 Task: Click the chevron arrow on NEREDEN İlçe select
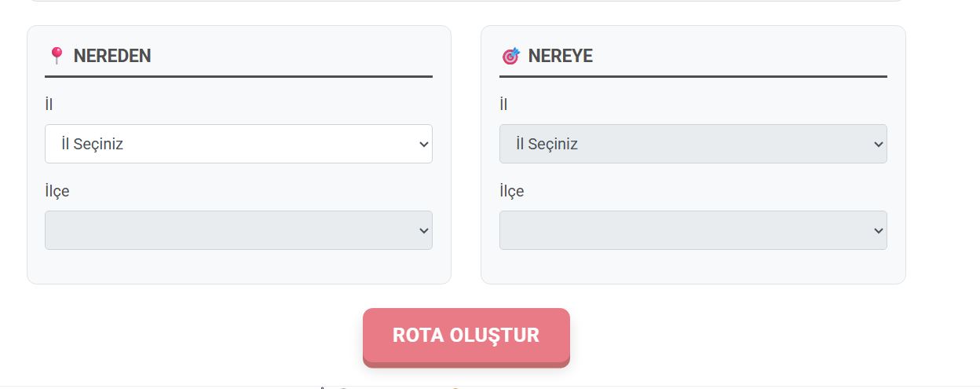coord(424,230)
